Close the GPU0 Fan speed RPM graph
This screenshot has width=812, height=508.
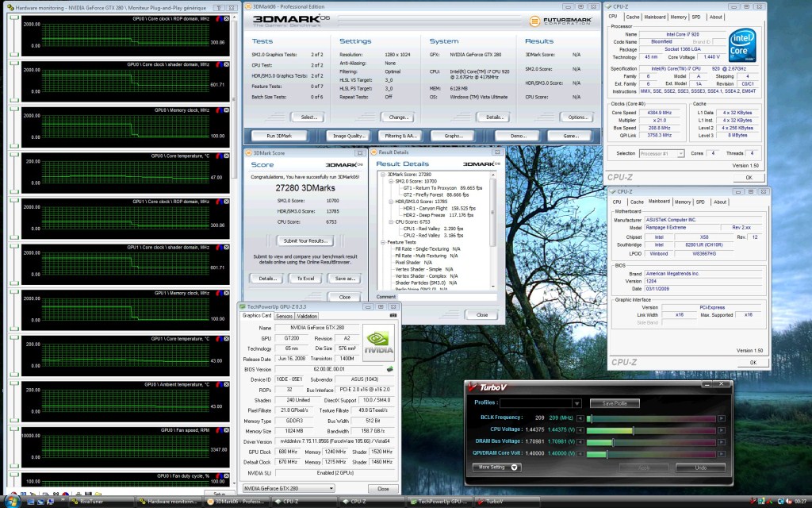tap(226, 429)
